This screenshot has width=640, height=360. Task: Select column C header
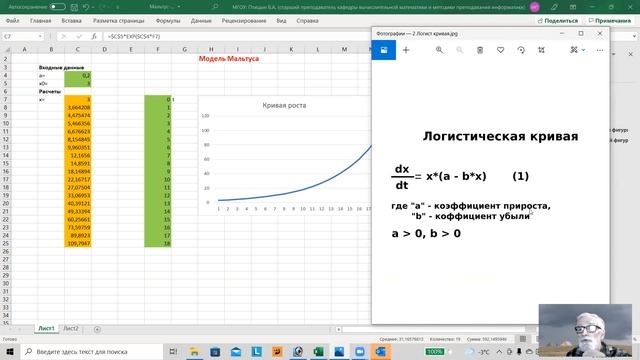(x=78, y=49)
